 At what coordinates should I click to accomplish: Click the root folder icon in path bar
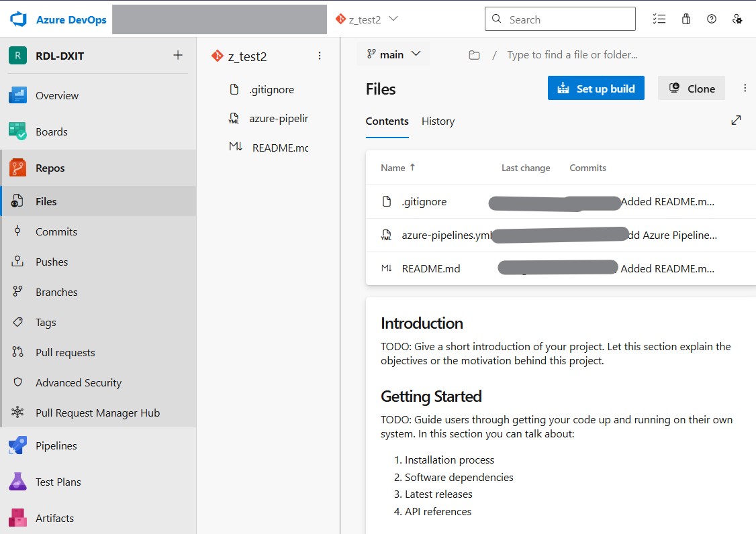pos(475,55)
